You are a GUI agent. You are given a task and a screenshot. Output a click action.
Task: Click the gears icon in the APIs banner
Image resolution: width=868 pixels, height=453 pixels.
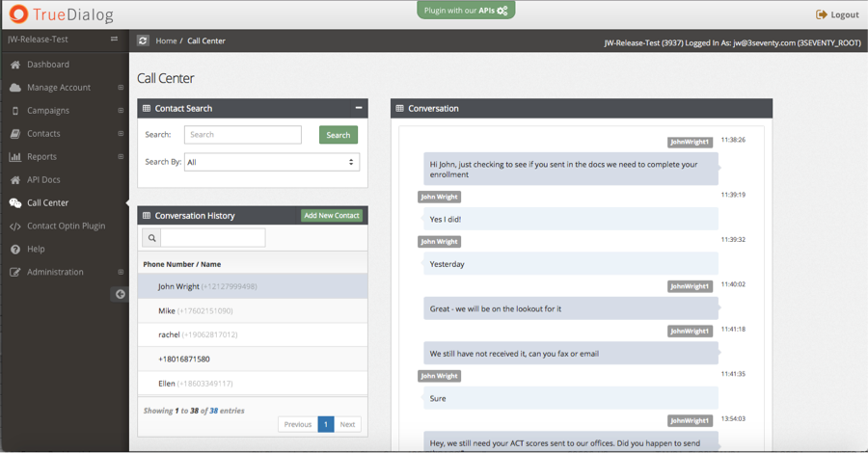pyautogui.click(x=502, y=11)
